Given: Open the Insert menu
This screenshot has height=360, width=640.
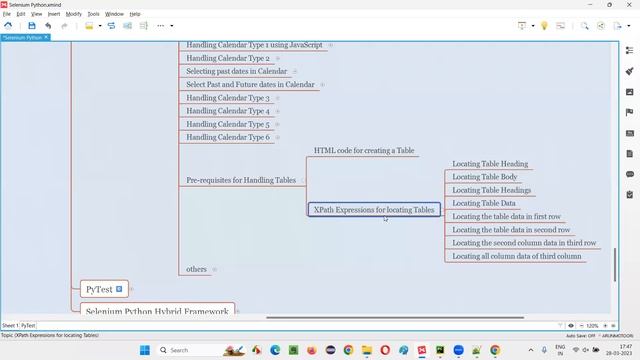Looking at the screenshot, I should point(53,14).
